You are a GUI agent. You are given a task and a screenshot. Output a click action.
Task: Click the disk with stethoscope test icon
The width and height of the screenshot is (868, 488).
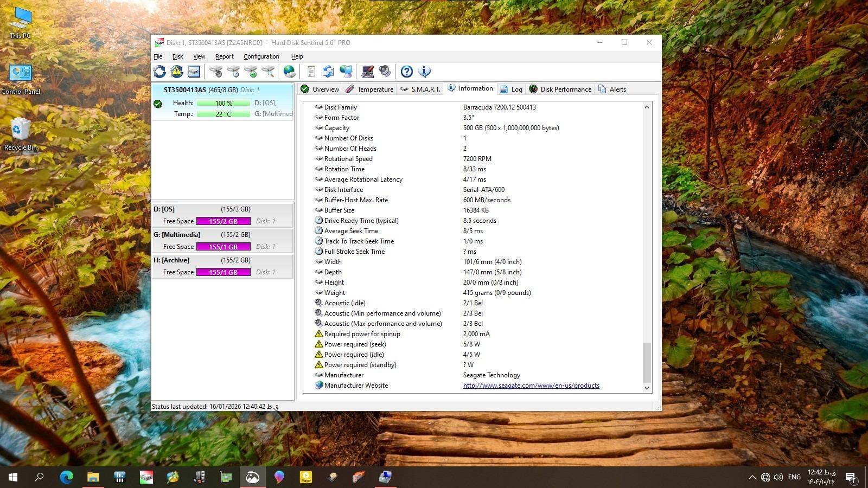[x=216, y=72]
